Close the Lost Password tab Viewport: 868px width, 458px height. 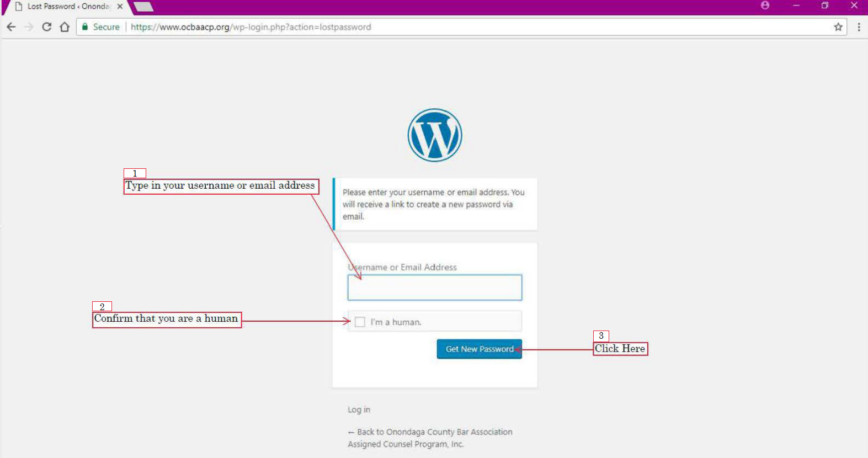[120, 7]
